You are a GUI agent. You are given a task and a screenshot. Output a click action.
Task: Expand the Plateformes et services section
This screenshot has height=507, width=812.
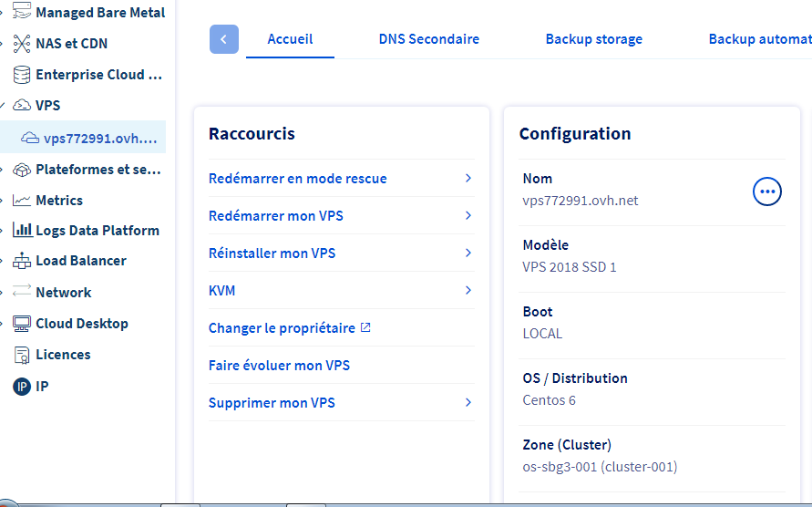pos(3,170)
